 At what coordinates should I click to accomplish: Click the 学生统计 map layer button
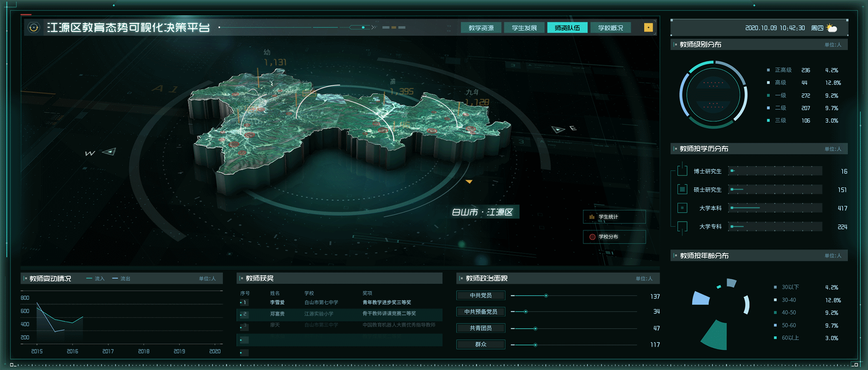pos(614,217)
